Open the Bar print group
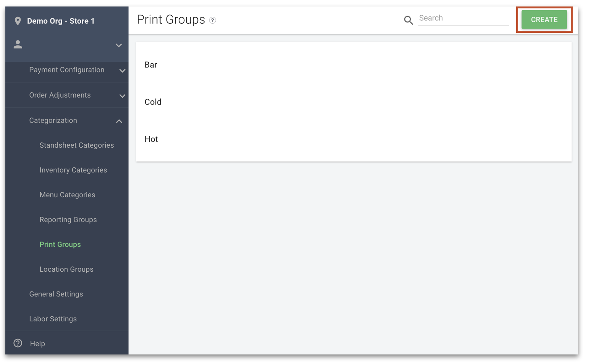 [x=354, y=65]
